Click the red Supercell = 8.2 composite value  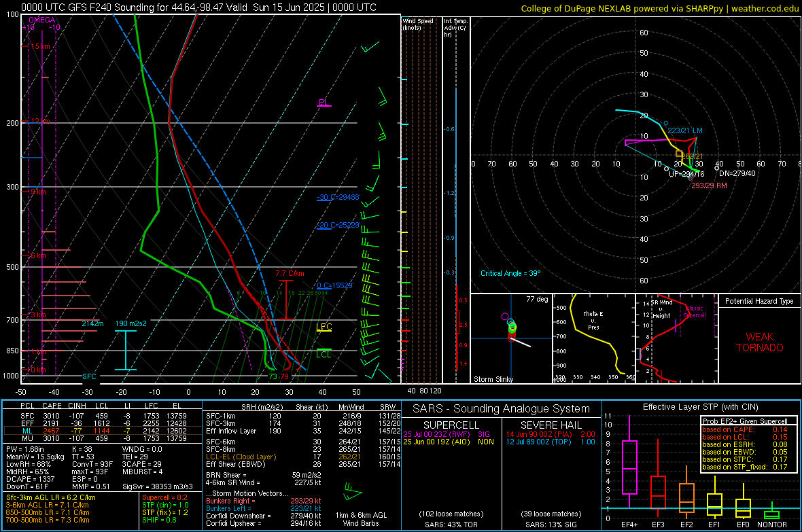tap(164, 498)
